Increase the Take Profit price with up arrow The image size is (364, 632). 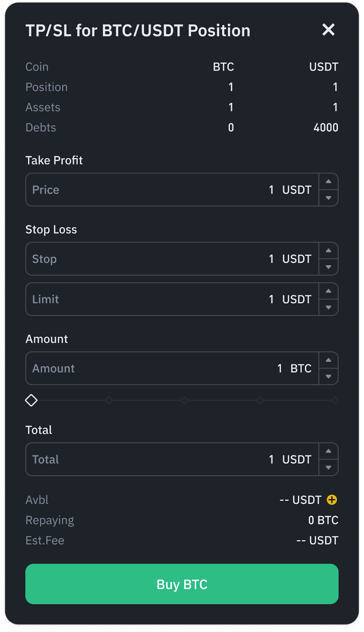328,182
